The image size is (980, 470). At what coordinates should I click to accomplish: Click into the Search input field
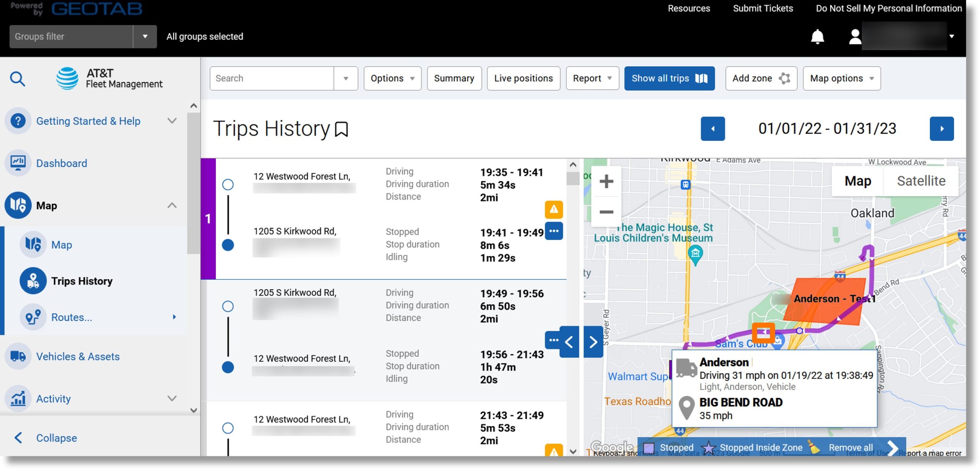[x=272, y=78]
